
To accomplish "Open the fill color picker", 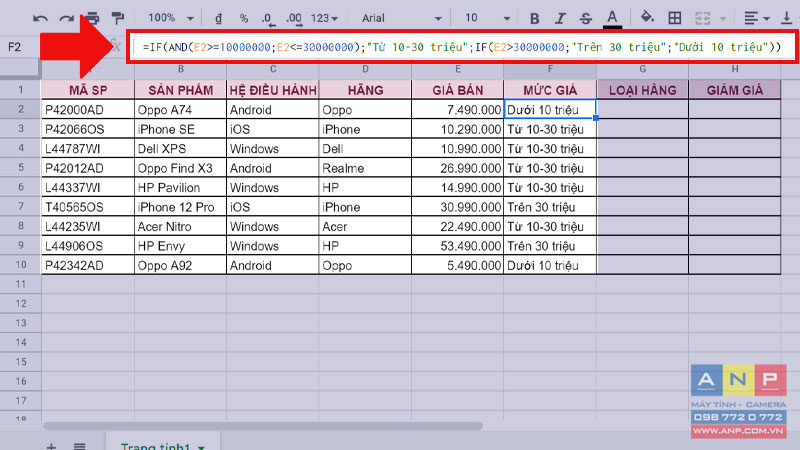I will point(647,18).
